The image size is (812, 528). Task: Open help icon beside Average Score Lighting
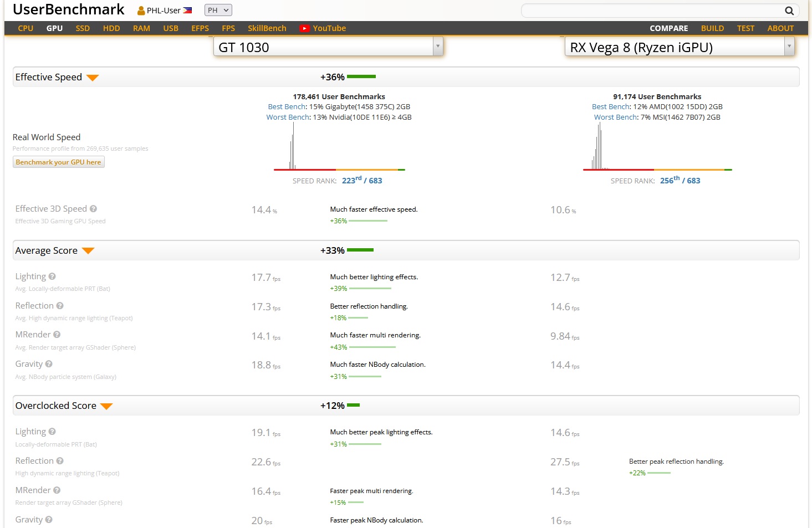coord(52,276)
